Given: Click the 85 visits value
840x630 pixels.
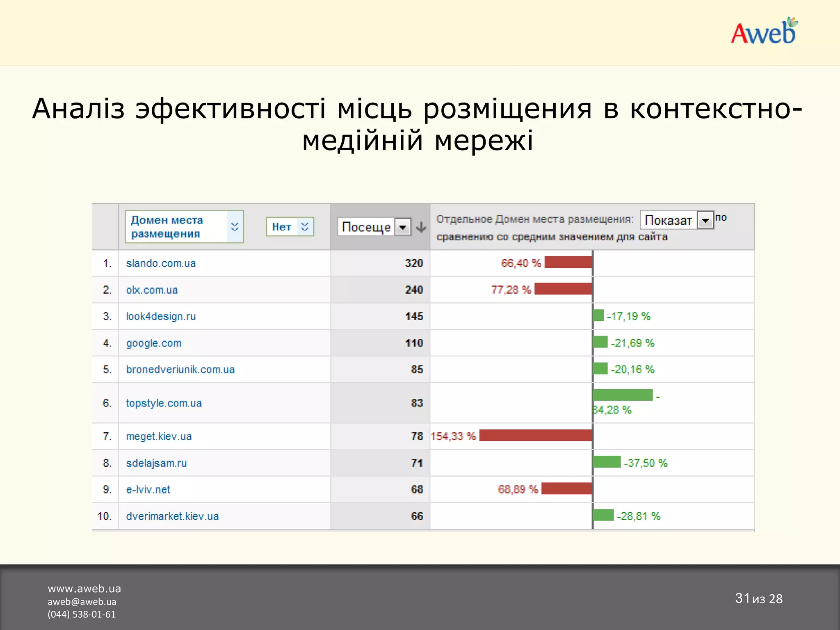Looking at the screenshot, I should click(417, 370).
